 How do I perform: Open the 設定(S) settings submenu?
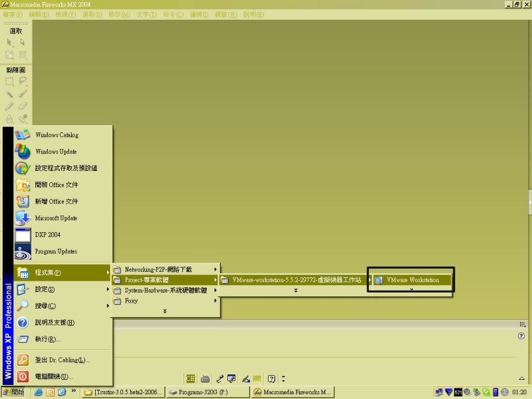pos(63,289)
